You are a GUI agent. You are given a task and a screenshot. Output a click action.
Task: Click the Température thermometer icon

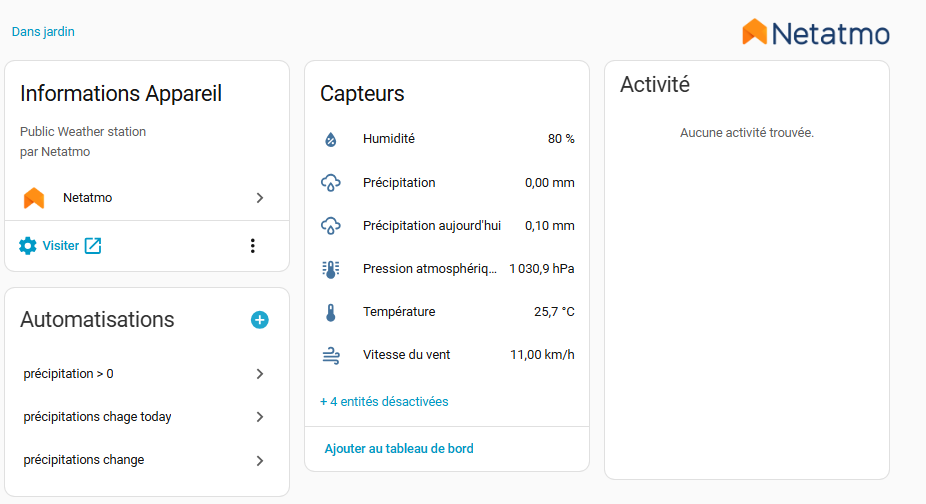point(331,312)
